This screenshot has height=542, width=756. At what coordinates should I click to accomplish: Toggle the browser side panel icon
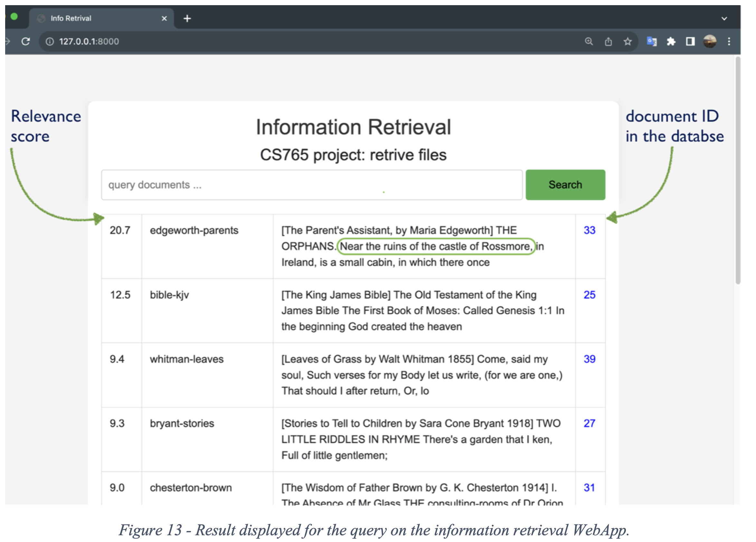690,41
